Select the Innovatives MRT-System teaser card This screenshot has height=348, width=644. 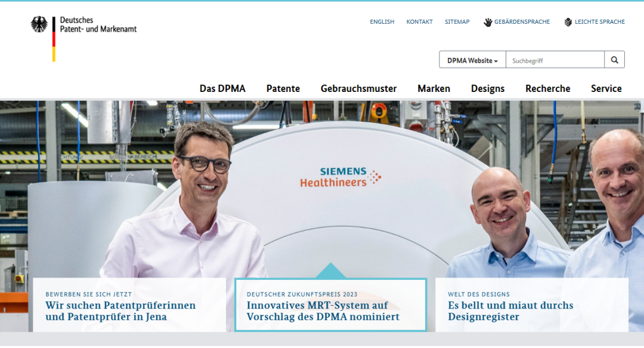(330, 305)
